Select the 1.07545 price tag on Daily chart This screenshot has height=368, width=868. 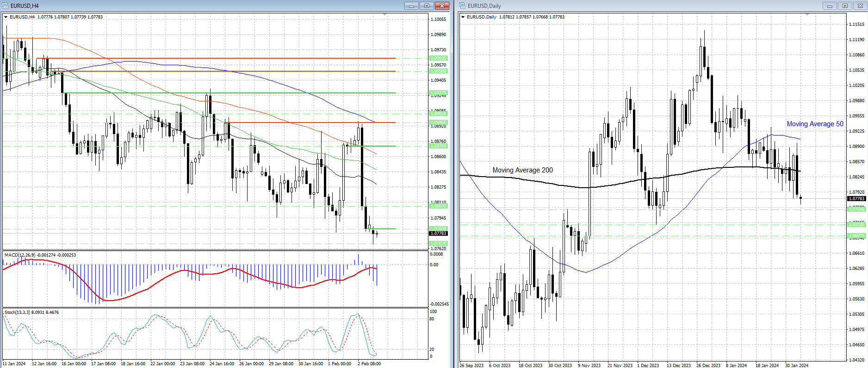[856, 209]
